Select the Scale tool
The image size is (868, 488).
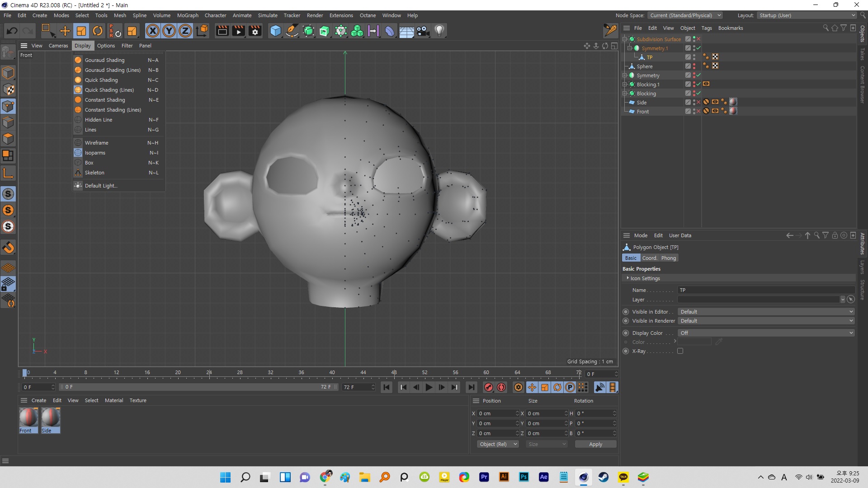point(81,31)
